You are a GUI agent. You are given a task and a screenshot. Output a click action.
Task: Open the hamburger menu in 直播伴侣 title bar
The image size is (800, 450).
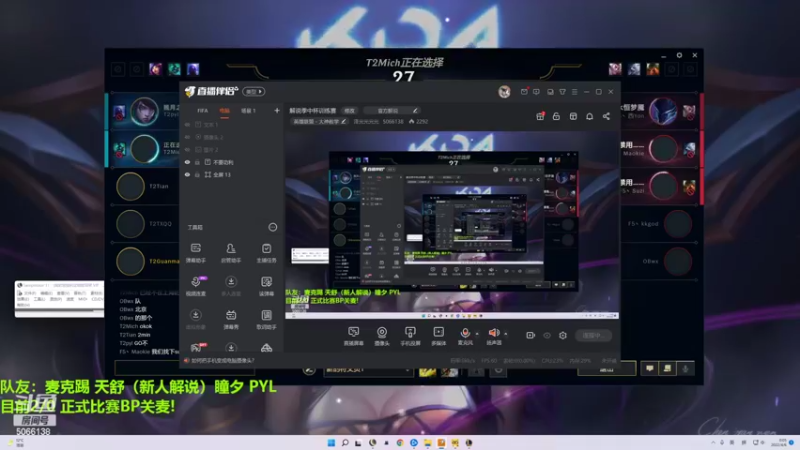[x=574, y=92]
